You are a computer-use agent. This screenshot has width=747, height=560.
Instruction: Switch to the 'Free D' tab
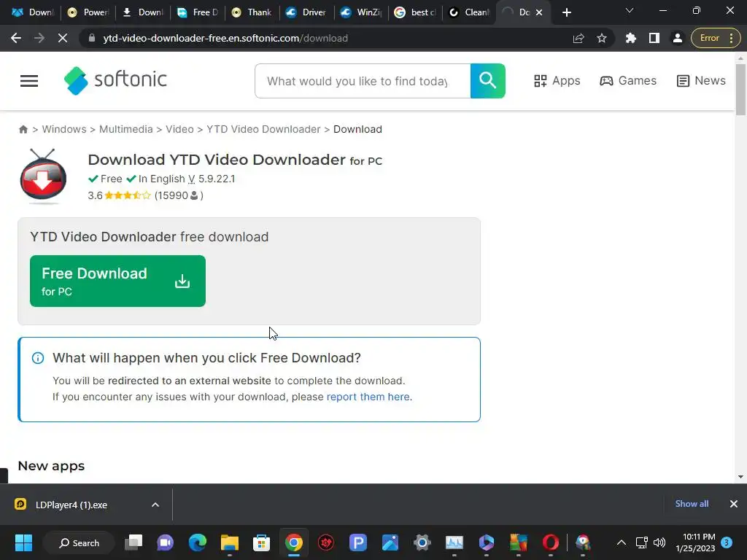(x=198, y=12)
